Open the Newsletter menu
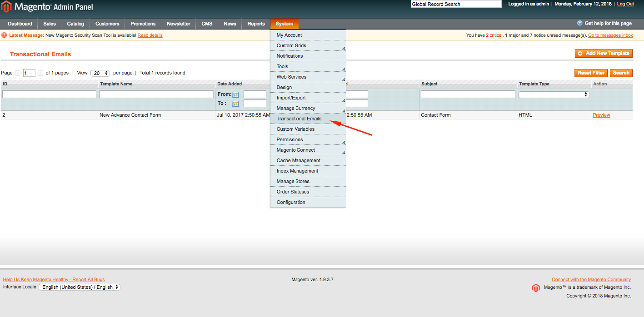The image size is (644, 317). 179,24
